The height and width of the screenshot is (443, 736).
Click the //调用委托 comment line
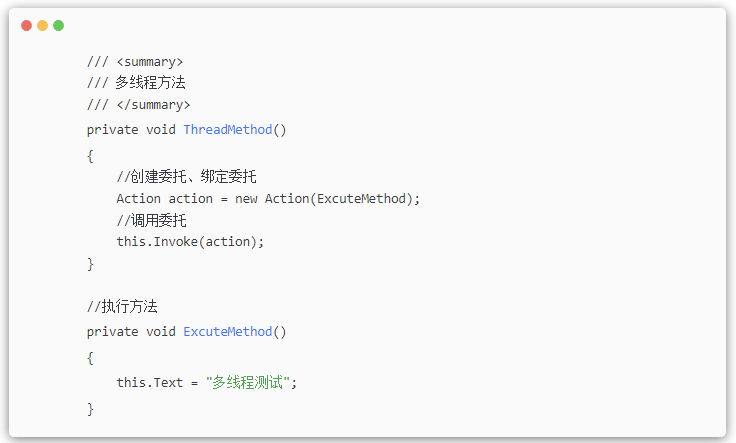[x=150, y=220]
